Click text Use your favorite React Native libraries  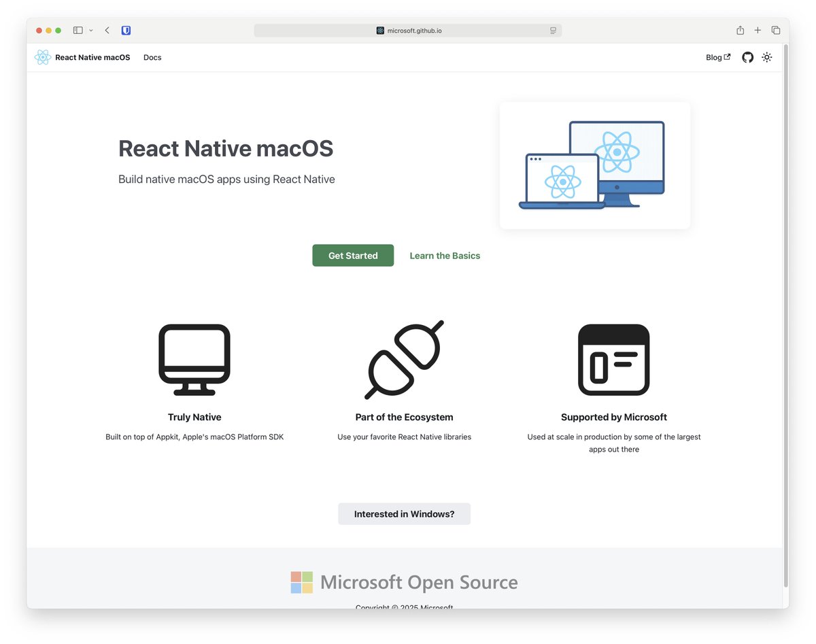click(x=404, y=437)
